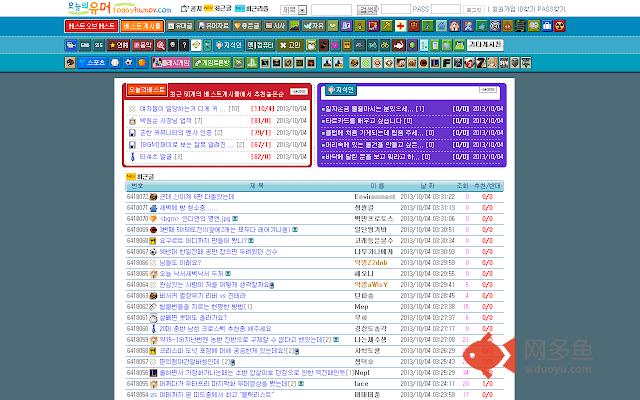640x400 pixels.
Task: Click the magnifier icon beside 음악
Action: pos(160,45)
